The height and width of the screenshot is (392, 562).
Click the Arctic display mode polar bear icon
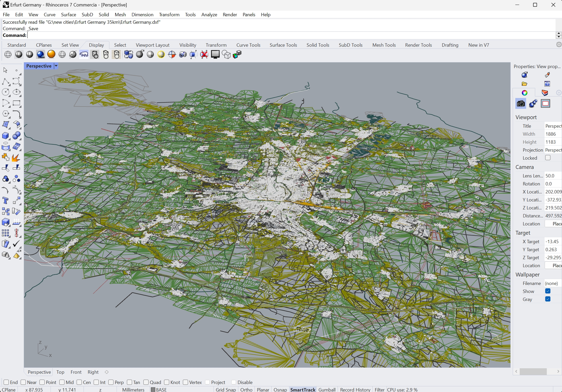[84, 54]
